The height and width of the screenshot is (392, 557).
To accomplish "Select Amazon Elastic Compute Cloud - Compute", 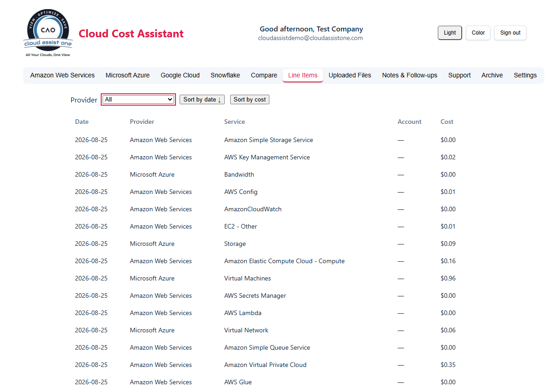I will [x=284, y=261].
